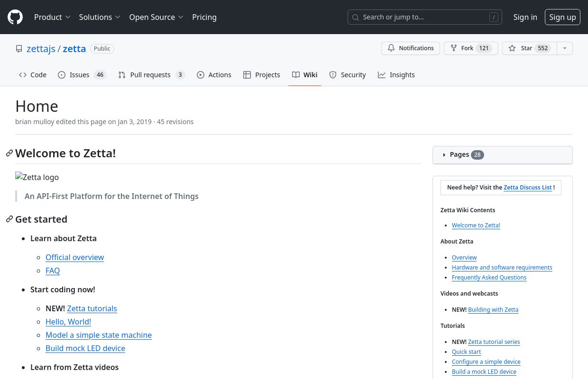Star the zetta repository
This screenshot has width=588, height=379.
[530, 48]
